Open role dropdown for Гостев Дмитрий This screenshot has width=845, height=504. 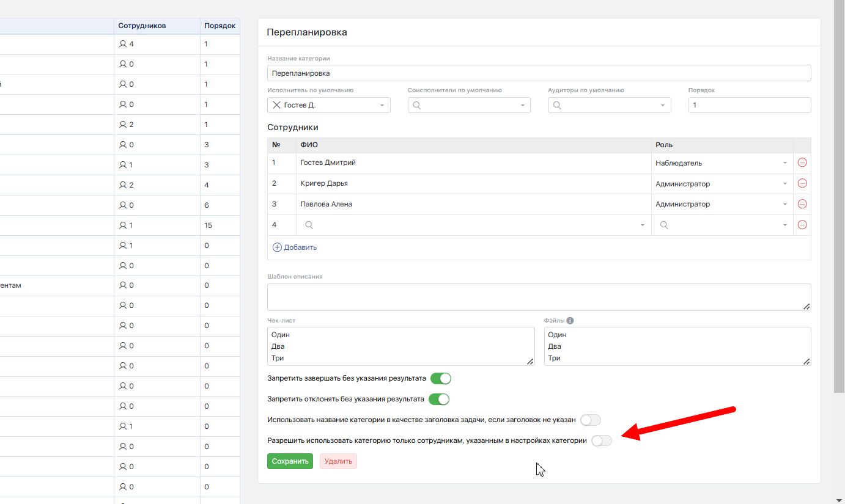point(784,163)
